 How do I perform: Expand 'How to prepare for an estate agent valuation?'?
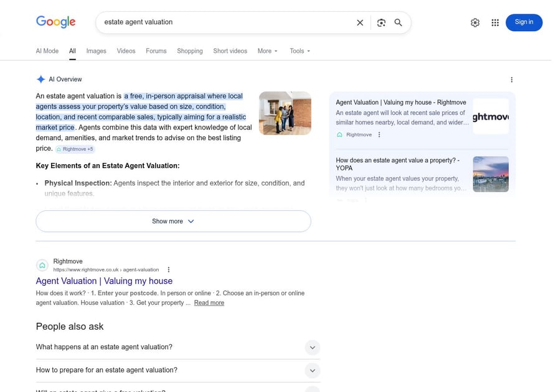point(178,370)
